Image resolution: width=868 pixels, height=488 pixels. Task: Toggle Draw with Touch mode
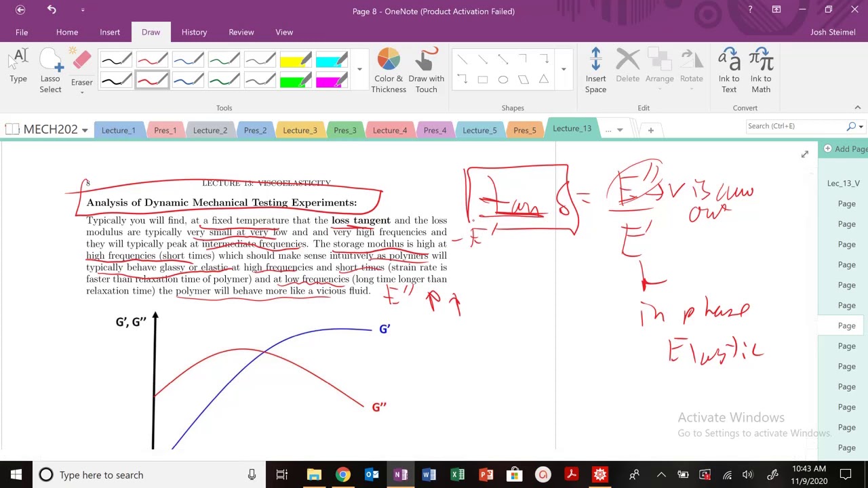tap(426, 70)
